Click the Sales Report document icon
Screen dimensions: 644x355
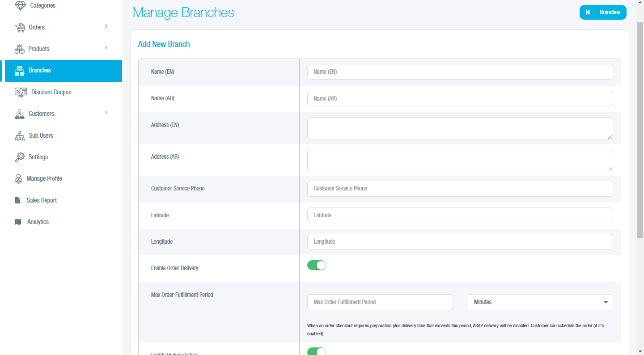point(18,200)
